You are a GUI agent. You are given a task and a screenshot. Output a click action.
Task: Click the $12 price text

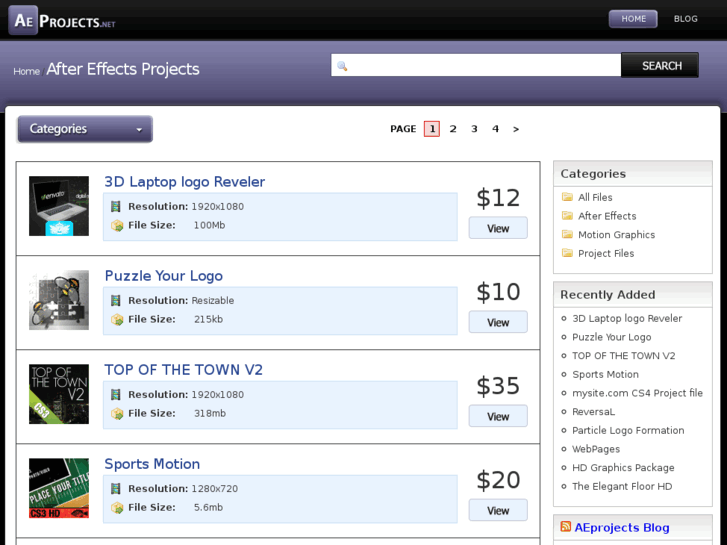click(x=498, y=198)
